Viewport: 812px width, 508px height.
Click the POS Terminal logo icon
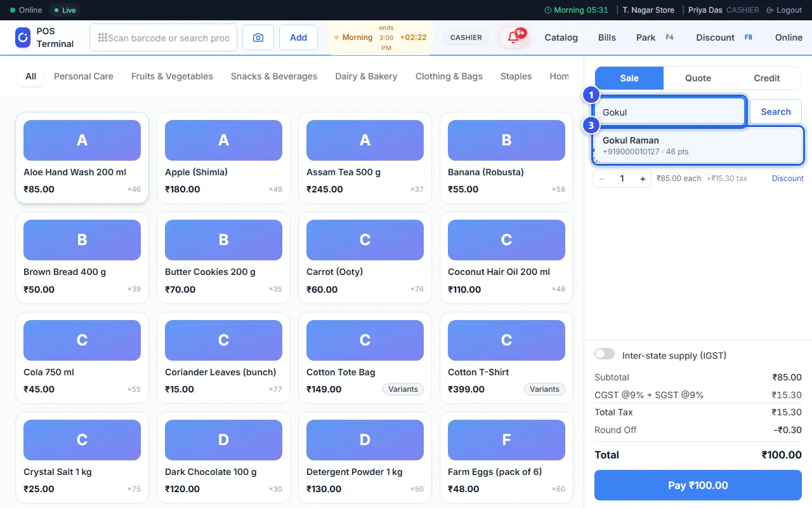tap(23, 37)
